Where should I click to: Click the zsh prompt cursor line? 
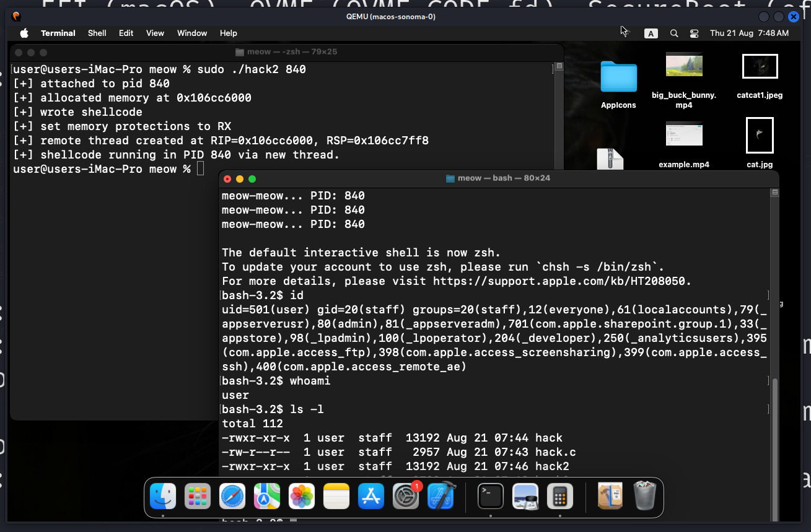(108, 169)
